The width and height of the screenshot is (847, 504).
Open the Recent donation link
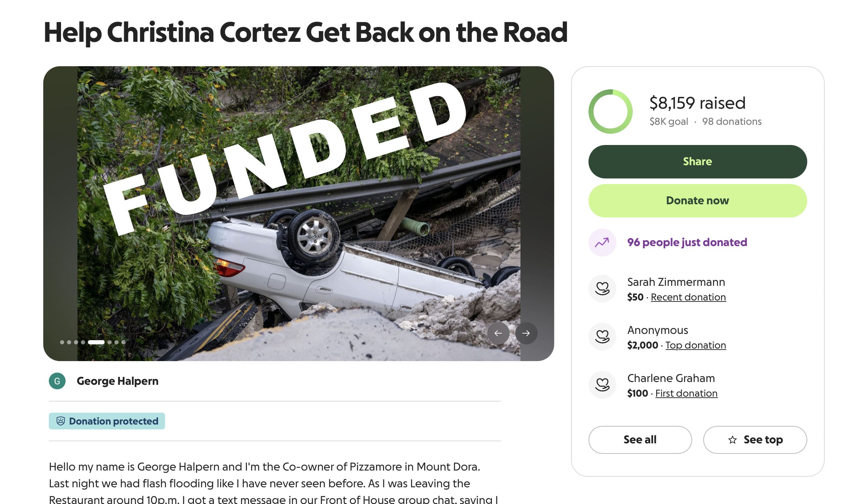(688, 297)
